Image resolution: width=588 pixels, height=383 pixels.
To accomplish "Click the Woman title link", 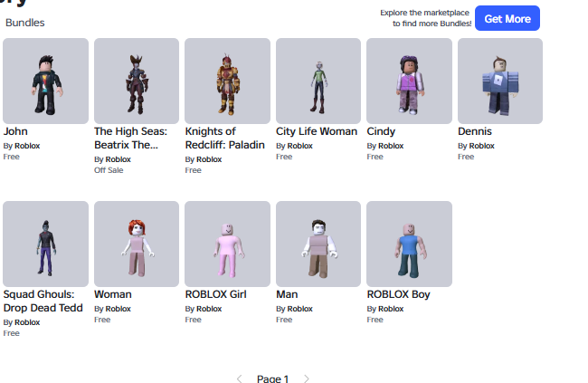I will click(x=113, y=294).
